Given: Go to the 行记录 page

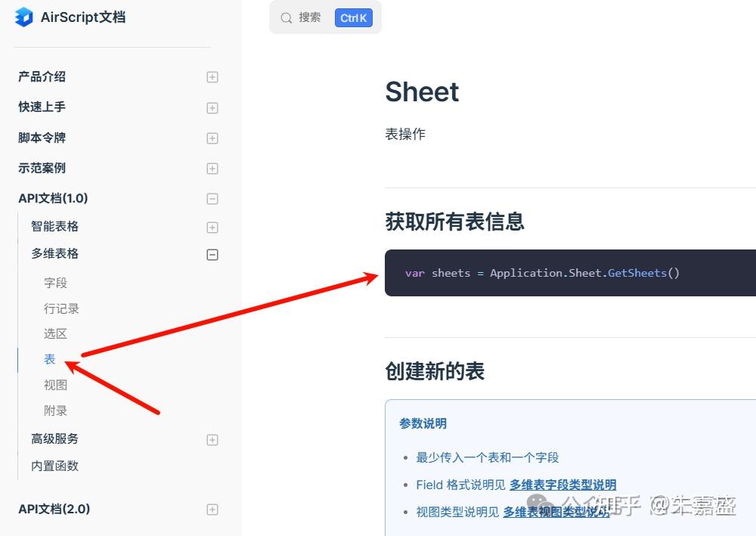Looking at the screenshot, I should [x=61, y=308].
